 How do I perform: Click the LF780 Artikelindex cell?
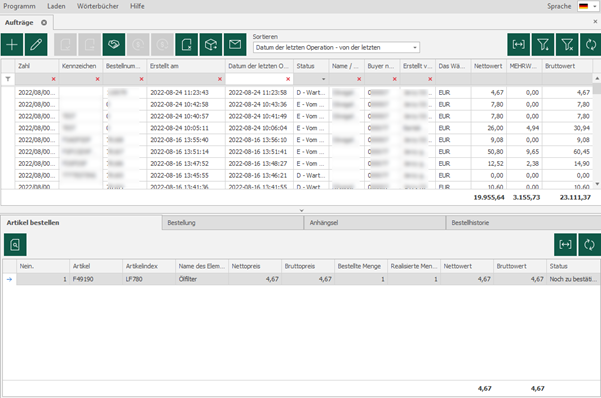point(149,279)
